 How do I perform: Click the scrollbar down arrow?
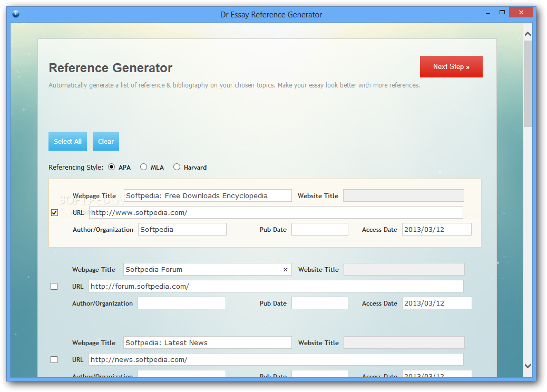(x=528, y=366)
